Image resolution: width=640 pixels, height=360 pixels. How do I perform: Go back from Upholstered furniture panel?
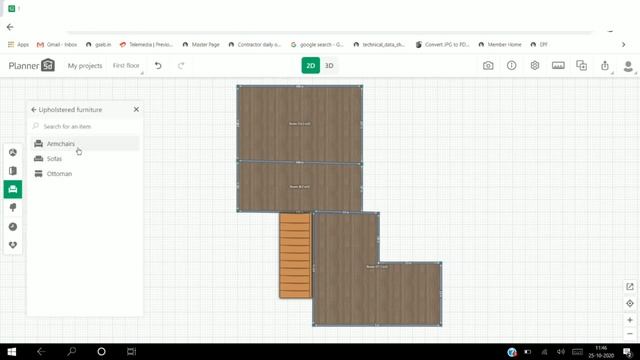(34, 110)
